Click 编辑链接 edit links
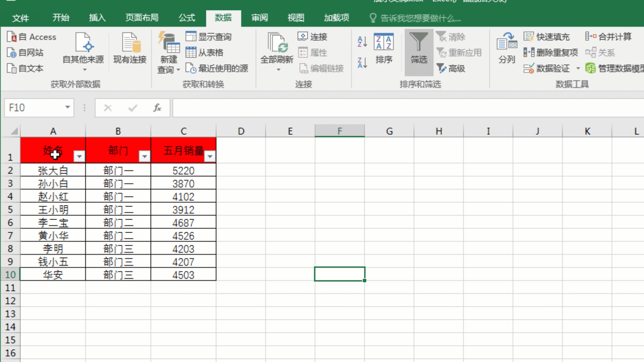 (x=321, y=68)
